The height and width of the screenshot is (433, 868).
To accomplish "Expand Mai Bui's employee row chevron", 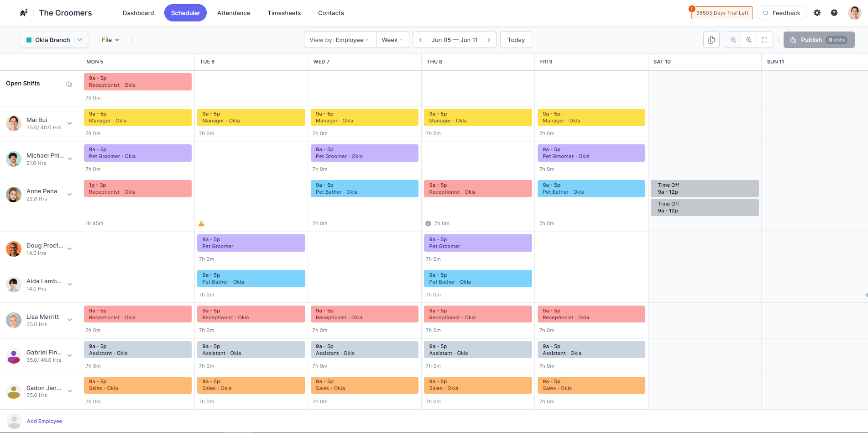I will coord(70,123).
